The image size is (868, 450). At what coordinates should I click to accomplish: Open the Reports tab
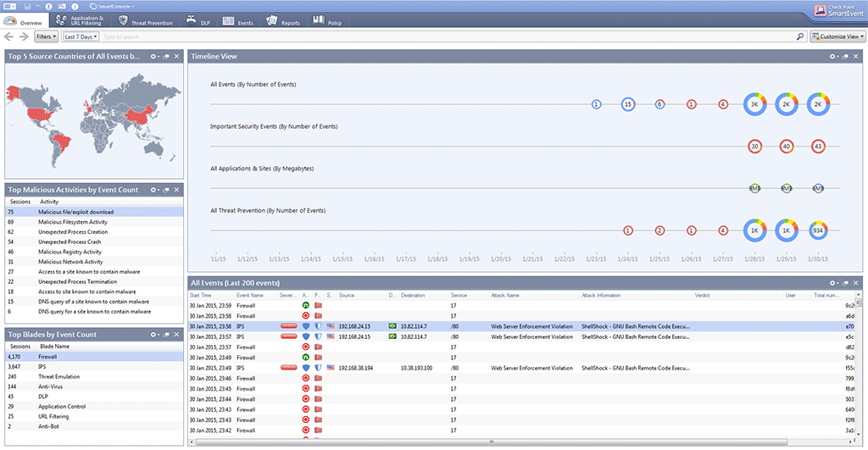[283, 21]
